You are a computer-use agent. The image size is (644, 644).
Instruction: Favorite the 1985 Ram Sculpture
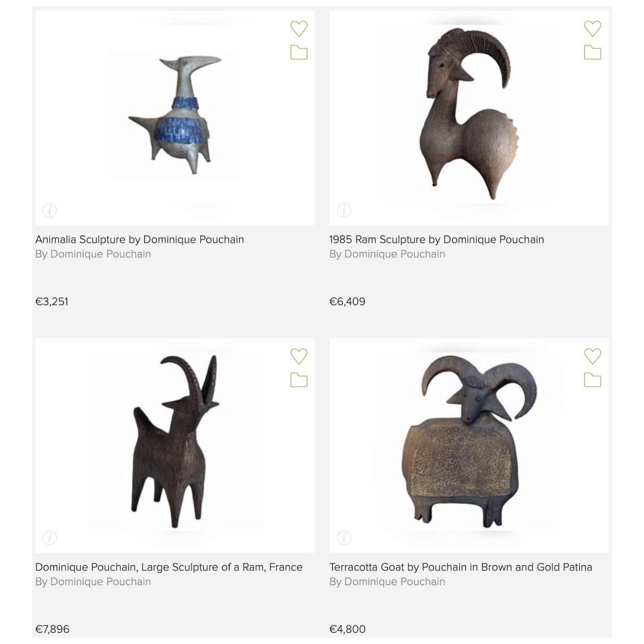592,28
